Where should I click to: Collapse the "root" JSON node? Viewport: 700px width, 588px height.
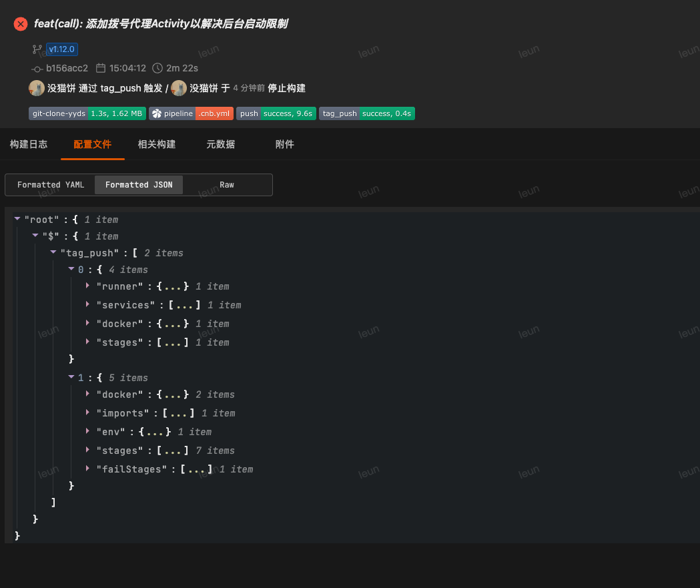point(17,219)
